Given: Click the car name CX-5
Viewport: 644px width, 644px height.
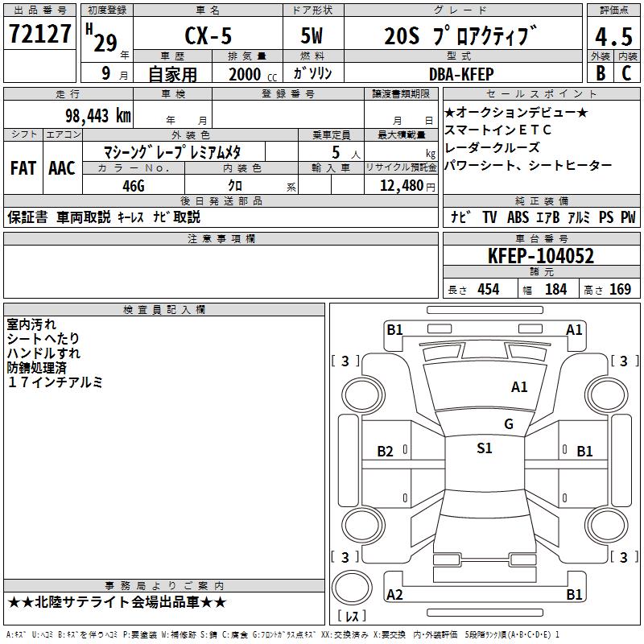Looking at the screenshot, I should pyautogui.click(x=204, y=37).
